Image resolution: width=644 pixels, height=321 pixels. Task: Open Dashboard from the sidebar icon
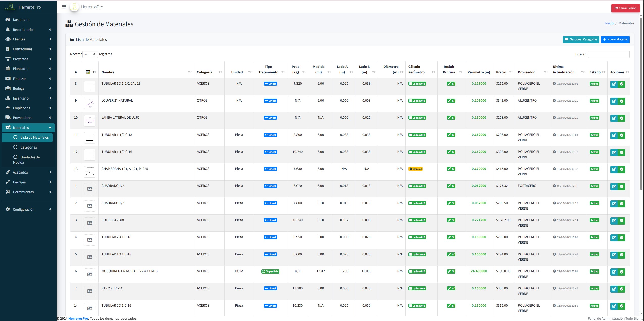(x=8, y=20)
